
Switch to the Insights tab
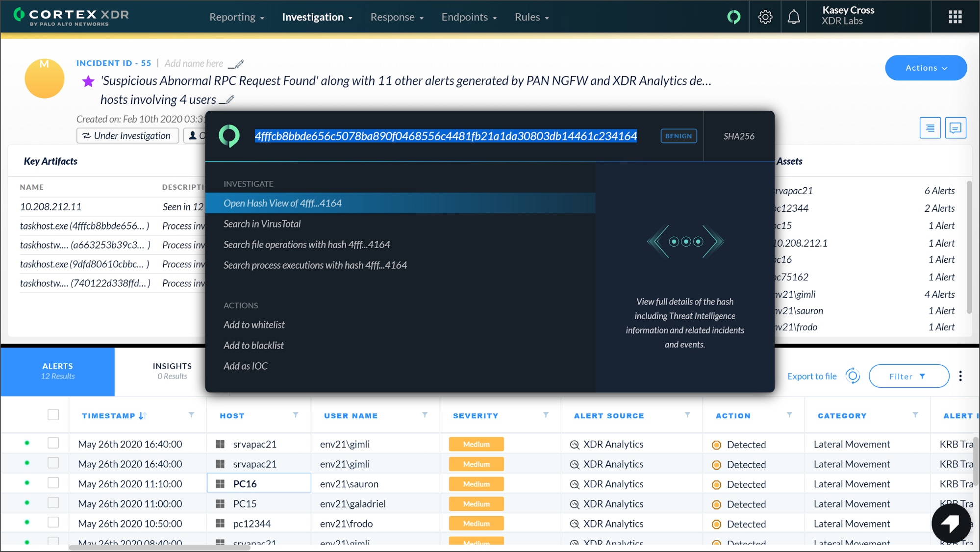172,371
